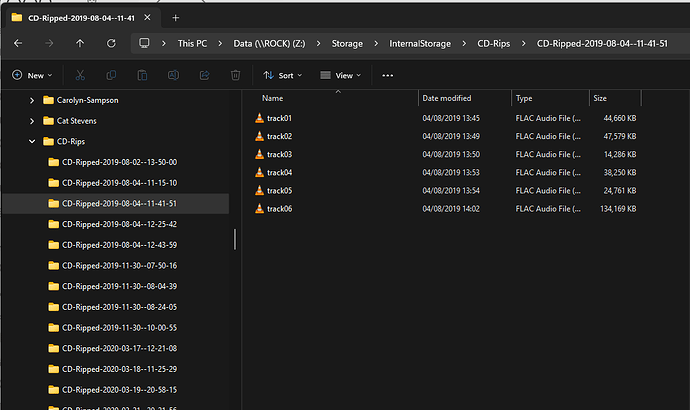Collapse the CD-Rips folder tree
Screen dimensions: 690x410
click(x=32, y=142)
